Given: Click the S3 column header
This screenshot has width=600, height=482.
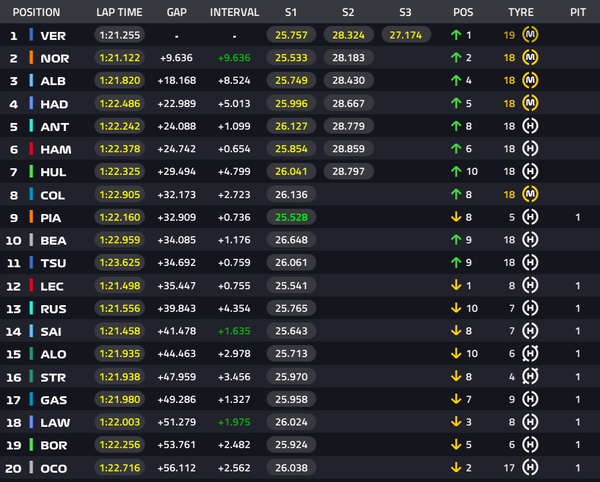Looking at the screenshot, I should 406,12.
